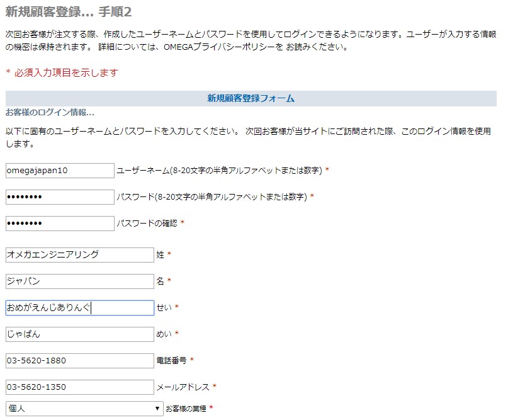Click the めい label

point(164,334)
